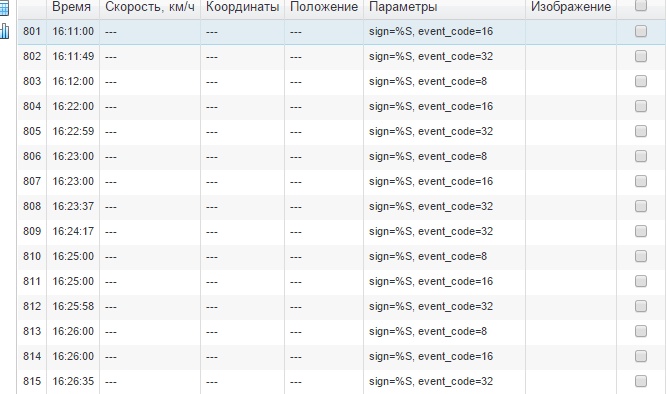Viewport: 666px width, 394px height.
Task: Open the bar chart icon in sidebar
Action: pos(4,31)
